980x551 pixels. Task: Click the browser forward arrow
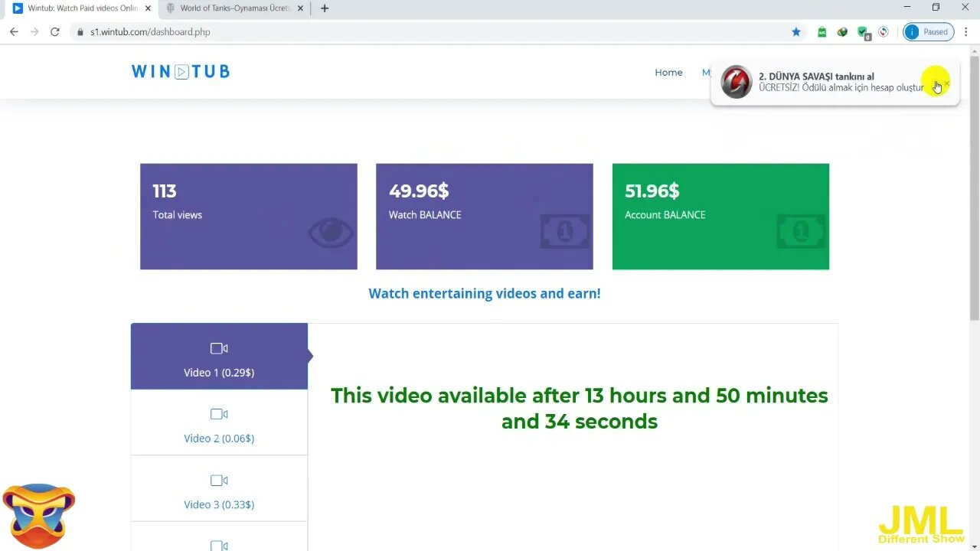34,31
